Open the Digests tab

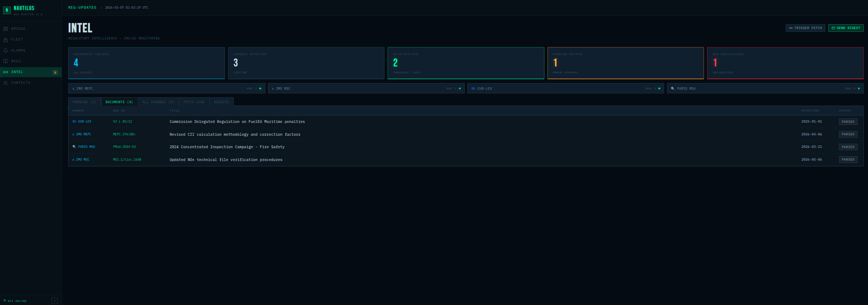pyautogui.click(x=221, y=102)
